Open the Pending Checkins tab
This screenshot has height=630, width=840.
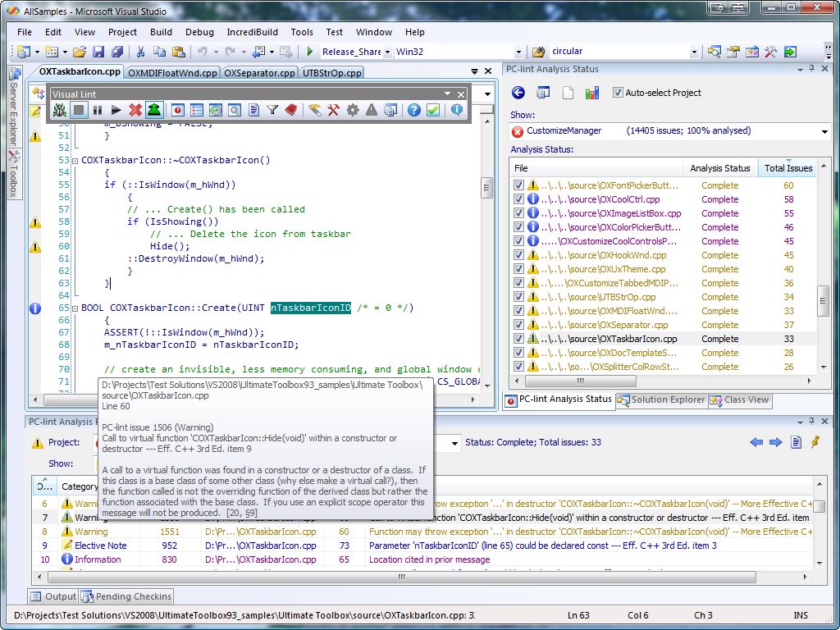tap(126, 596)
